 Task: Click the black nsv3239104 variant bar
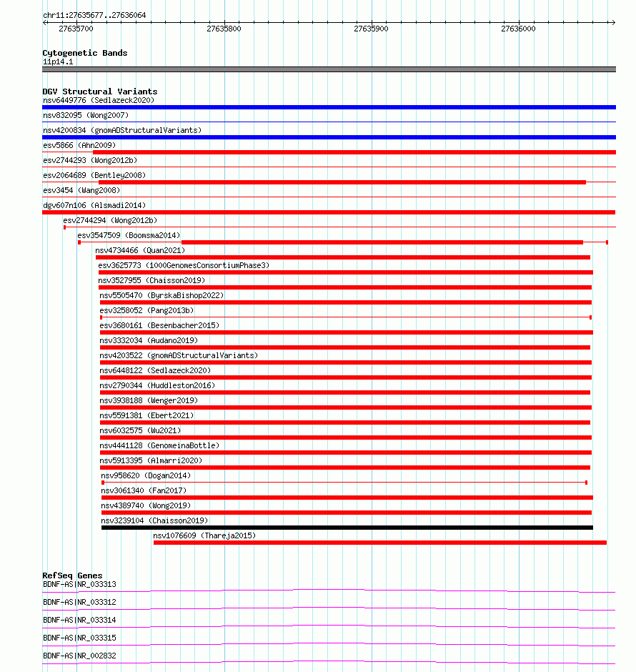[347, 528]
